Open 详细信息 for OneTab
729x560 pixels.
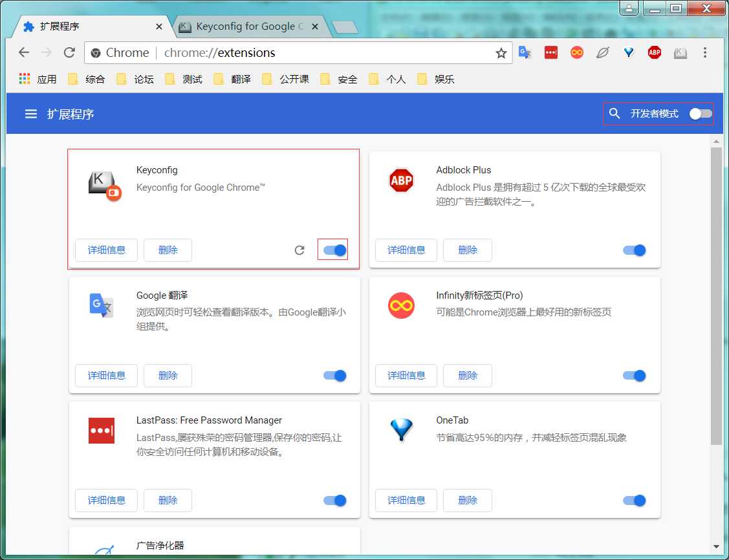click(x=406, y=501)
